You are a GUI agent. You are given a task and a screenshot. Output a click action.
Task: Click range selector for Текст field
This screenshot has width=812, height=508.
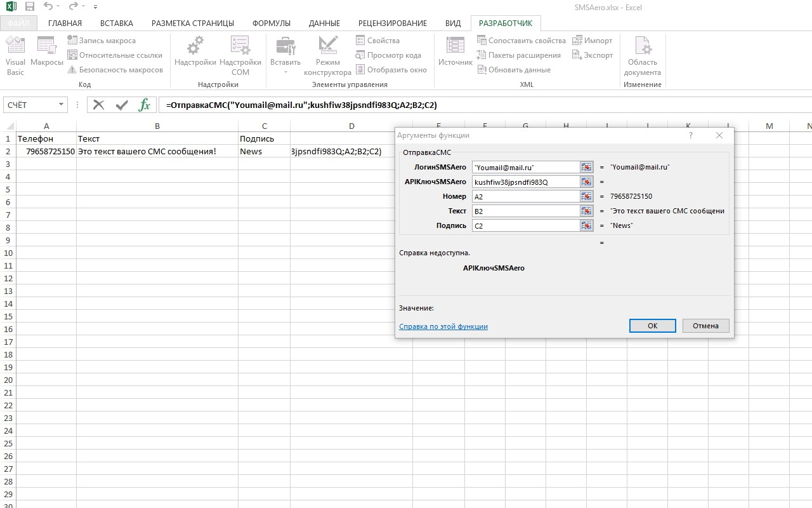click(587, 211)
